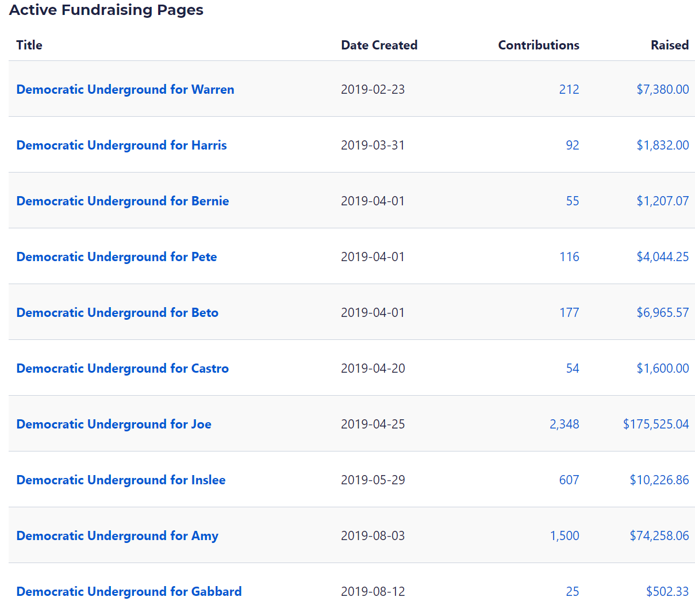Open Democratic Underground for Gabbard link
The height and width of the screenshot is (616, 695).
129,591
